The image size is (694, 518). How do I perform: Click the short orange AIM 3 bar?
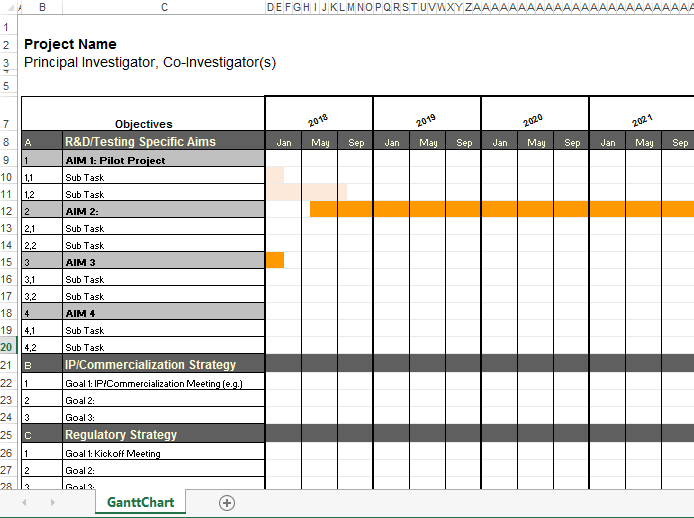coord(275,260)
